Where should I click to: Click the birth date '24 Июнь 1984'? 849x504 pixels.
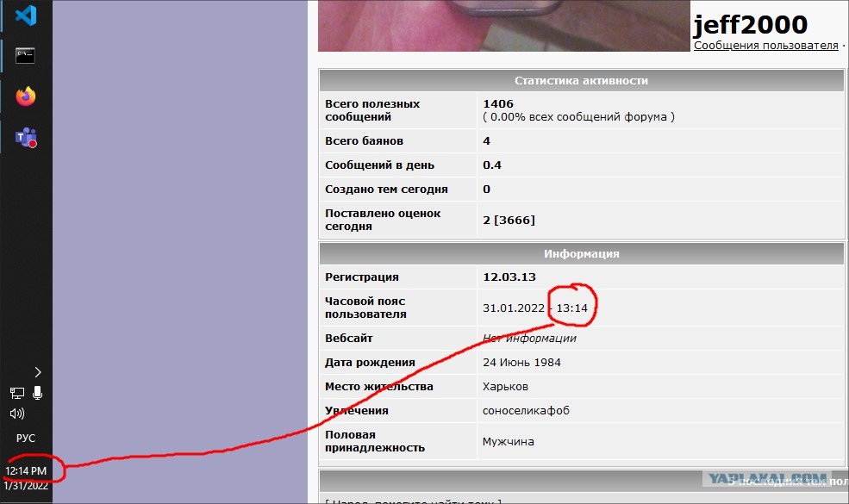pos(521,363)
